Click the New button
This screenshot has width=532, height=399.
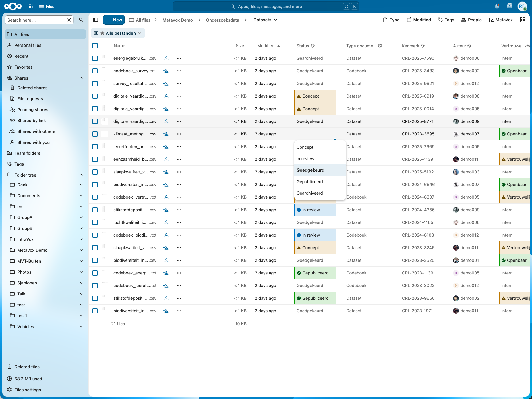tap(114, 20)
